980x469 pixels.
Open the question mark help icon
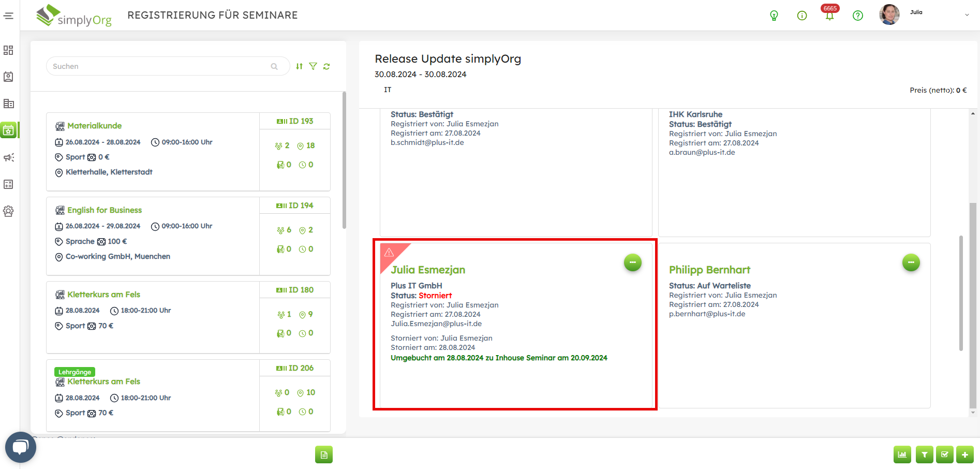857,16
